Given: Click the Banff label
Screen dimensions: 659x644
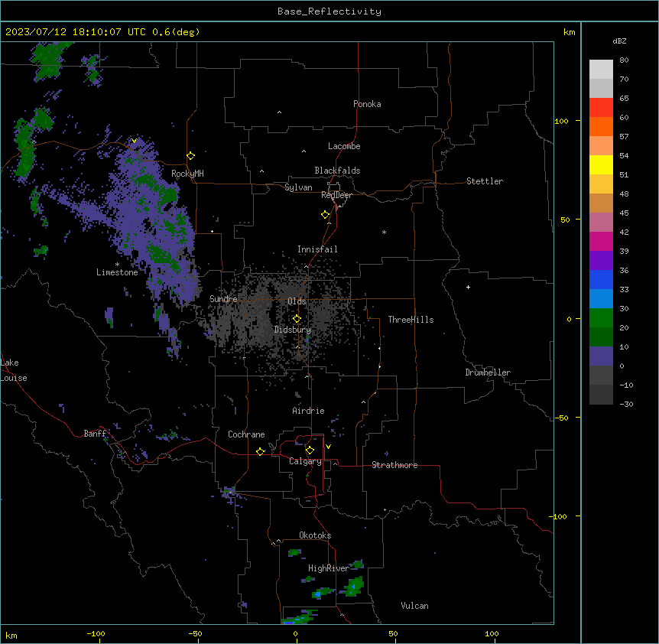Looking at the screenshot, I should pyautogui.click(x=95, y=434).
